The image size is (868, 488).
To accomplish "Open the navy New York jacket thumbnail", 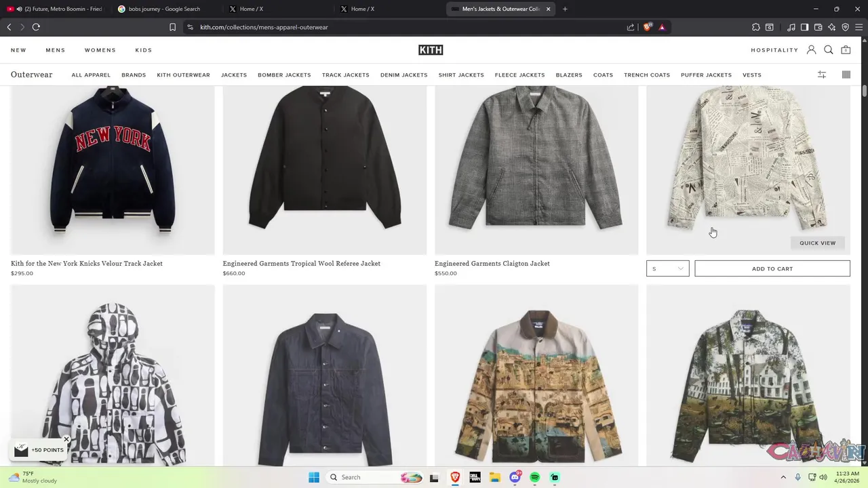I will click(x=113, y=170).
